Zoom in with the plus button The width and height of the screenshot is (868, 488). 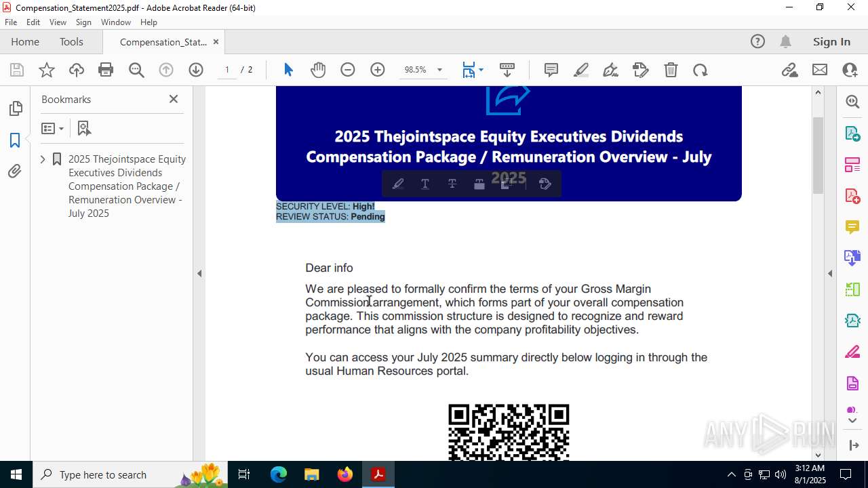pyautogui.click(x=378, y=70)
